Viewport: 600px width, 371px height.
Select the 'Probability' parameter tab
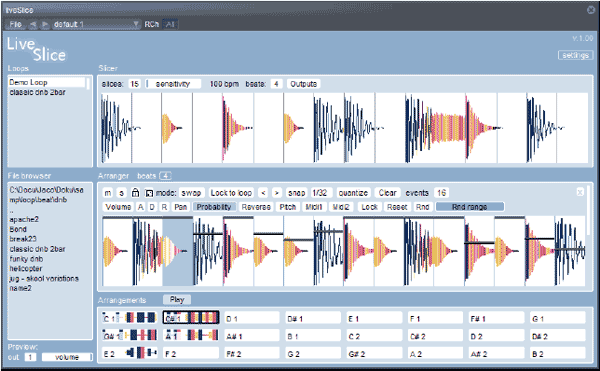(x=214, y=207)
